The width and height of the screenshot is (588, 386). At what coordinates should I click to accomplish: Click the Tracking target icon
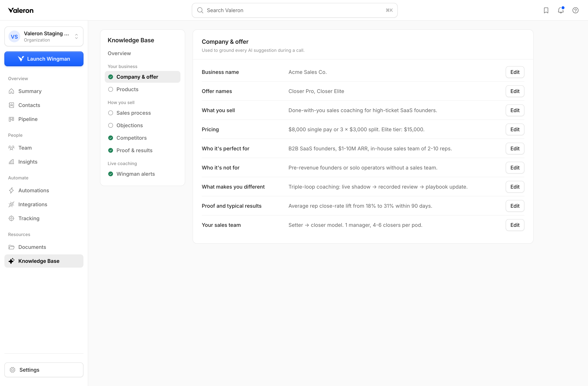(11, 218)
